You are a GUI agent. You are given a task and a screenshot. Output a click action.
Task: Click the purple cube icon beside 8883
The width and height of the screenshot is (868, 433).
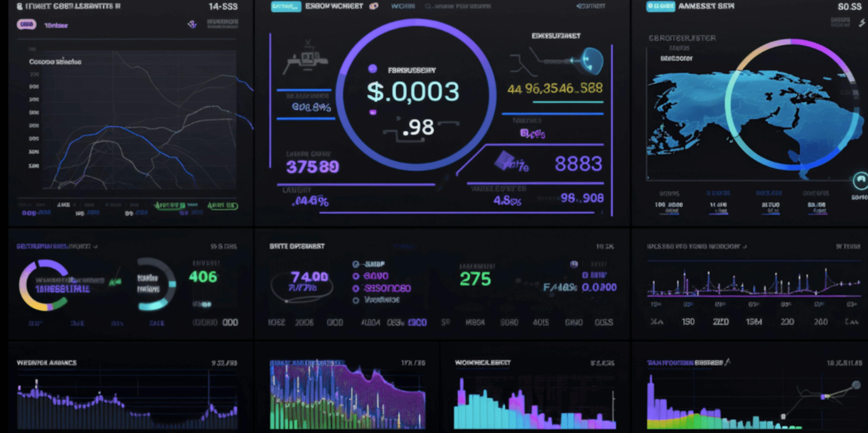(504, 160)
